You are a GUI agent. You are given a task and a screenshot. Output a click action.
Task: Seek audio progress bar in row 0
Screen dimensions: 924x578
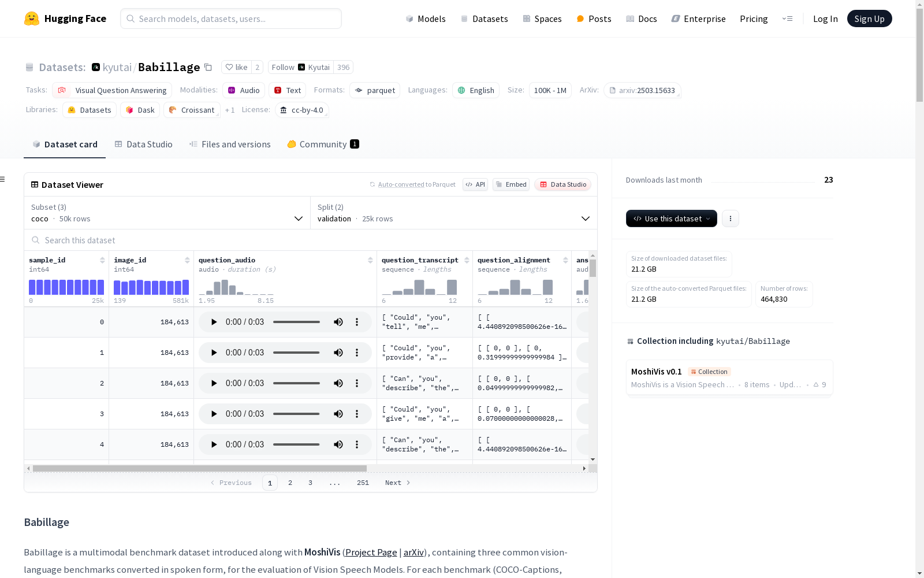click(x=296, y=322)
